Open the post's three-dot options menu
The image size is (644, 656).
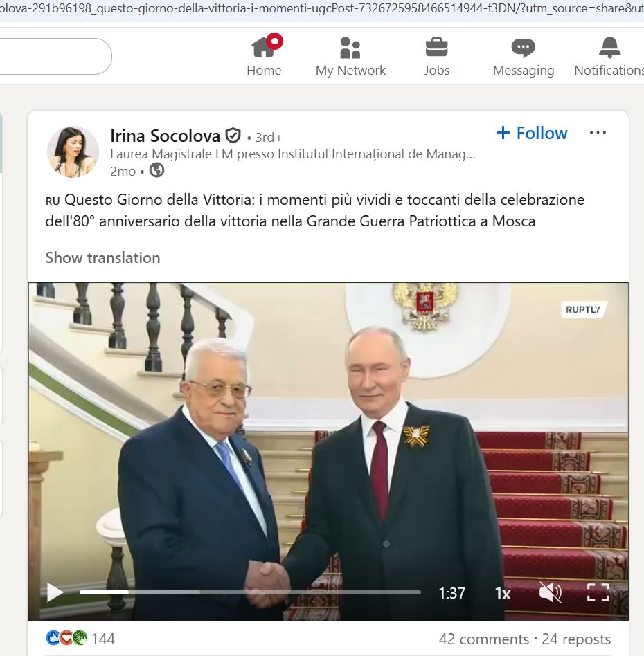[x=598, y=133]
